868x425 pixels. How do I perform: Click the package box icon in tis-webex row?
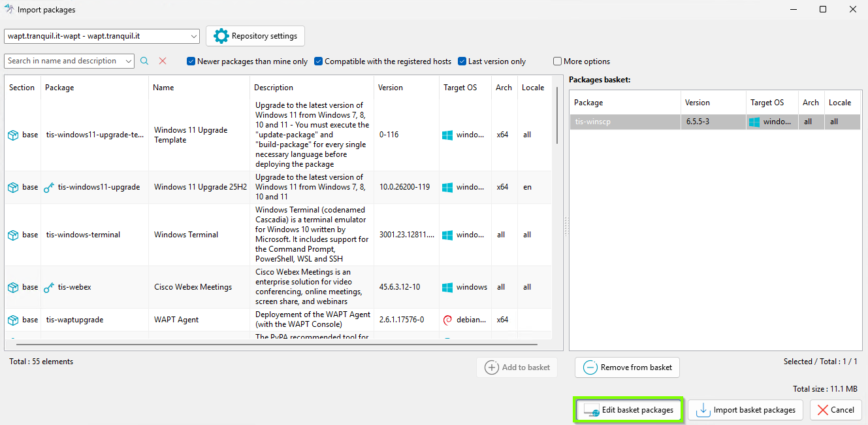[x=13, y=287]
